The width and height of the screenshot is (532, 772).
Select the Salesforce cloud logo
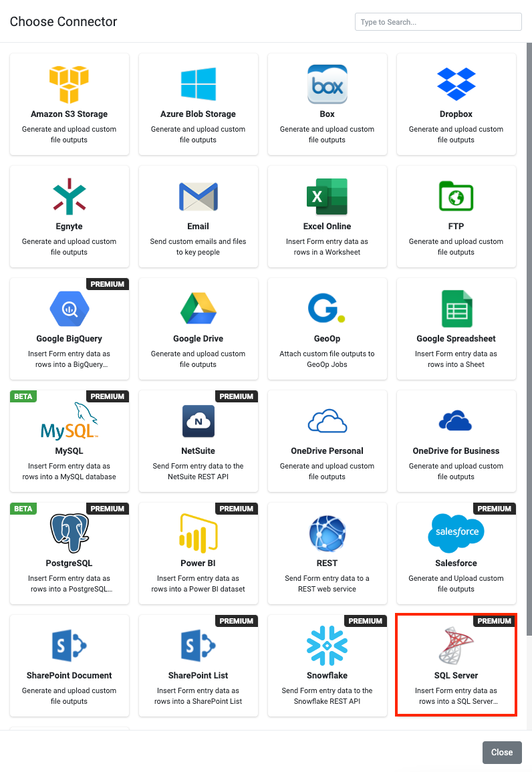point(456,533)
